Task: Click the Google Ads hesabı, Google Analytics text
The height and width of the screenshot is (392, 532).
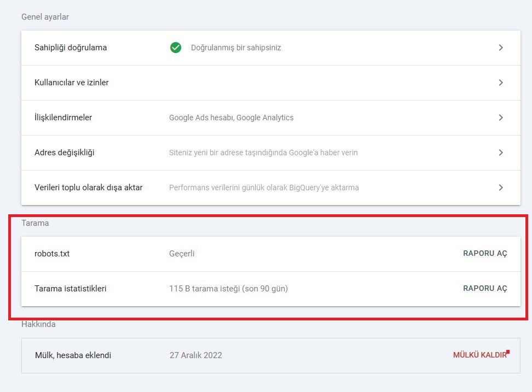Action: (x=231, y=118)
